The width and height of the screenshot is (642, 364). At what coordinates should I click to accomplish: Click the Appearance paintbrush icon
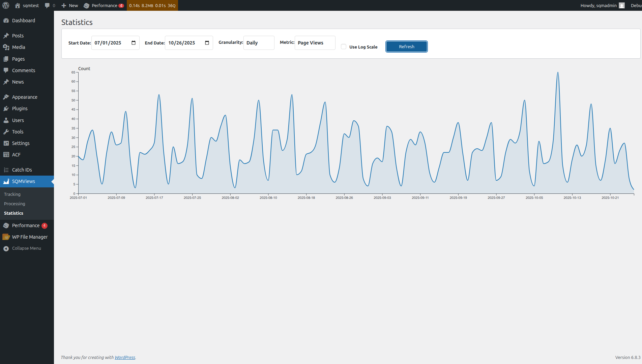point(7,97)
